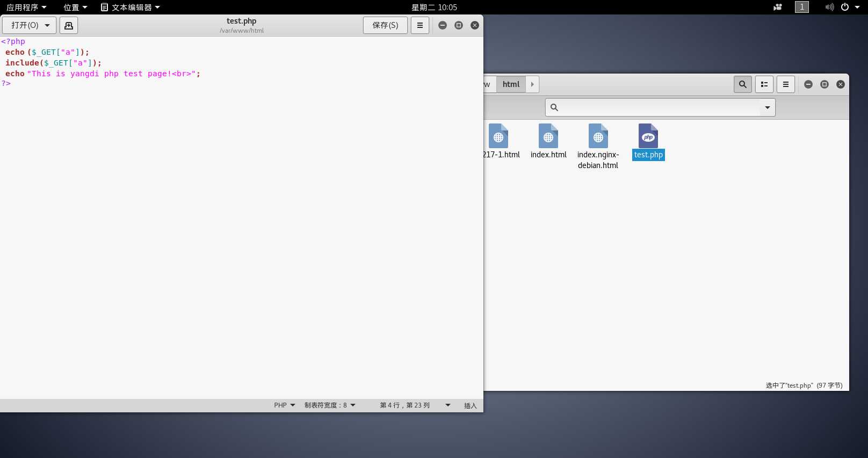Image resolution: width=868 pixels, height=458 pixels.
Task: Expand the PHP language selector
Action: [x=285, y=405]
